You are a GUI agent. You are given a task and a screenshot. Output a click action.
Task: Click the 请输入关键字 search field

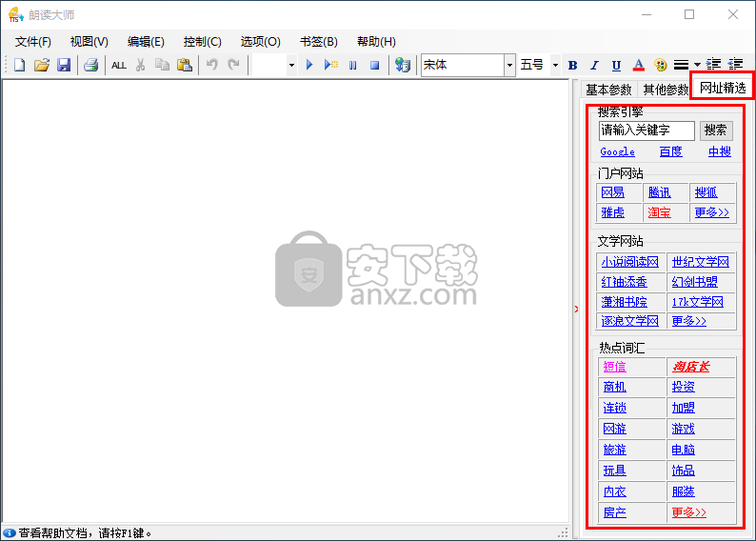[647, 130]
